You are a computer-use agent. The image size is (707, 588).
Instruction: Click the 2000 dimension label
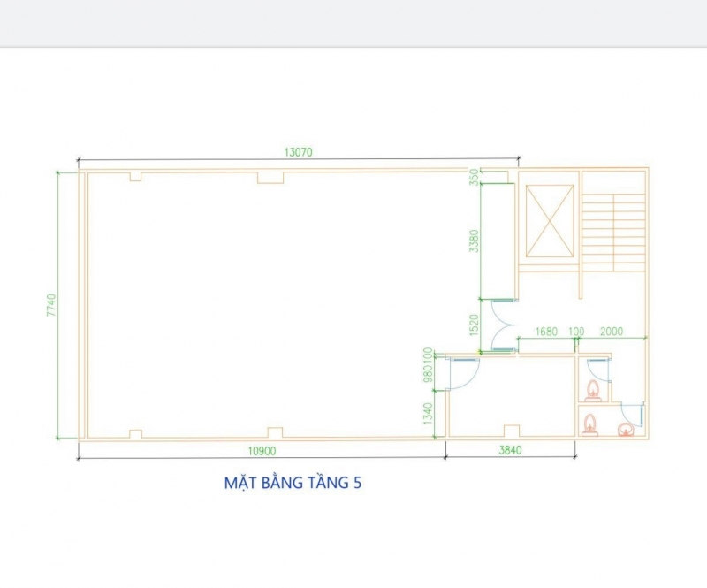[x=611, y=332]
